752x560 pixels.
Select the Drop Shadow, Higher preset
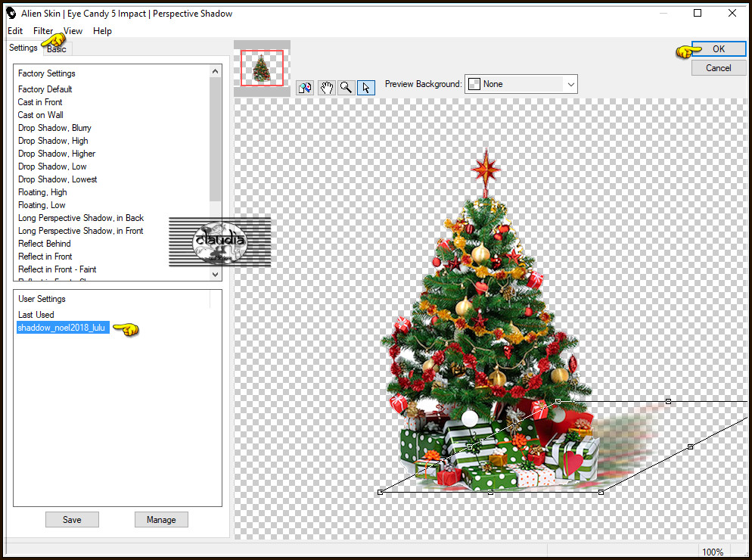[57, 154]
